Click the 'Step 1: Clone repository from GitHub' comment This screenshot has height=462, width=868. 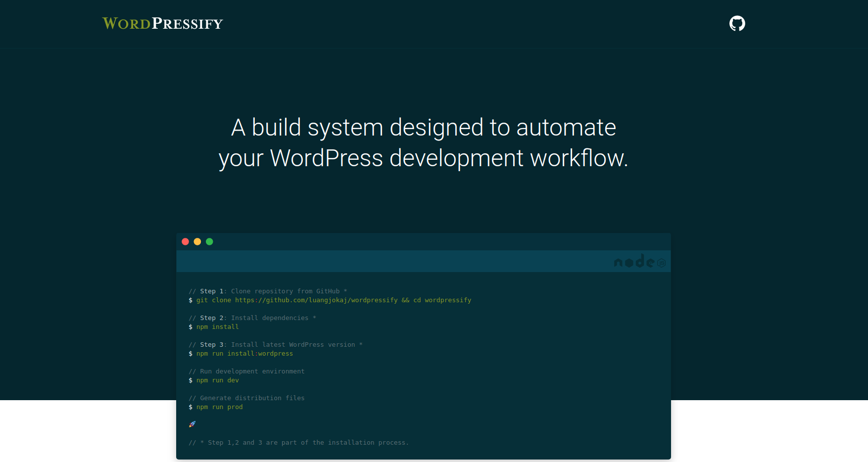tap(268, 291)
